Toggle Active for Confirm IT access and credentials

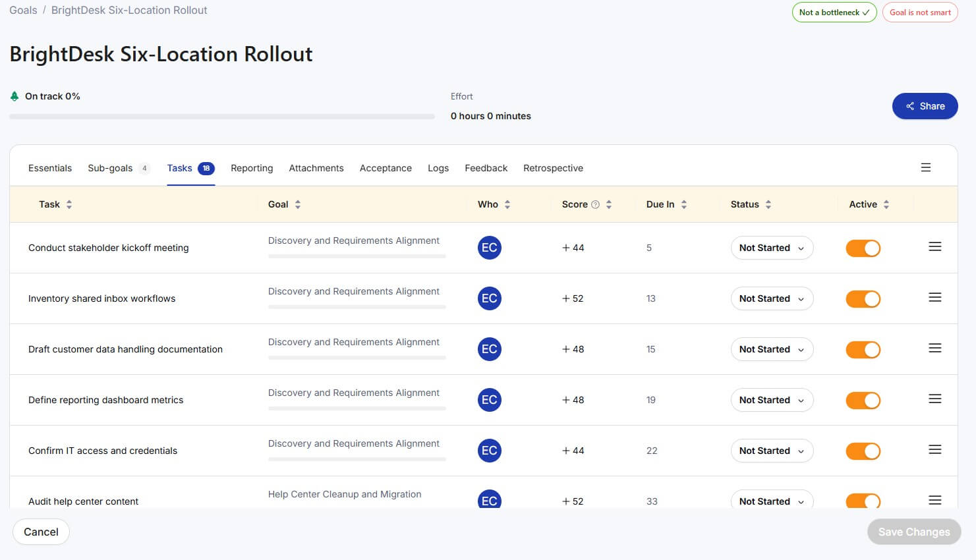click(x=863, y=451)
